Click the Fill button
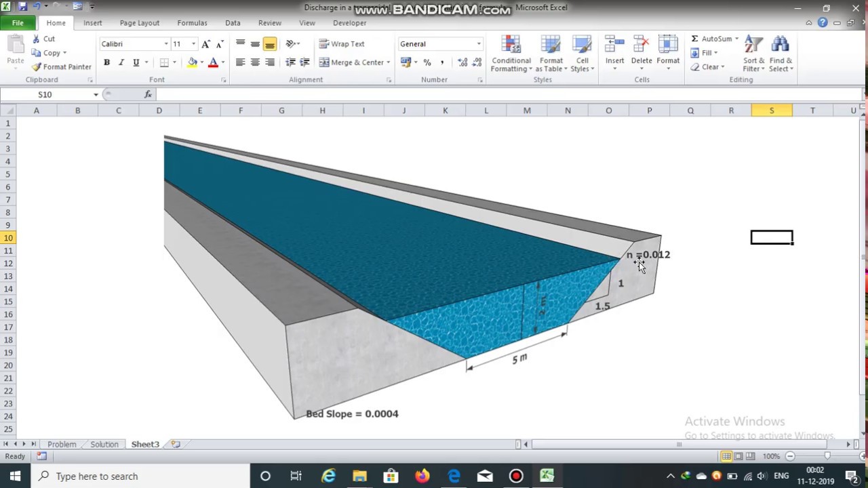The image size is (868, 488). click(x=704, y=53)
